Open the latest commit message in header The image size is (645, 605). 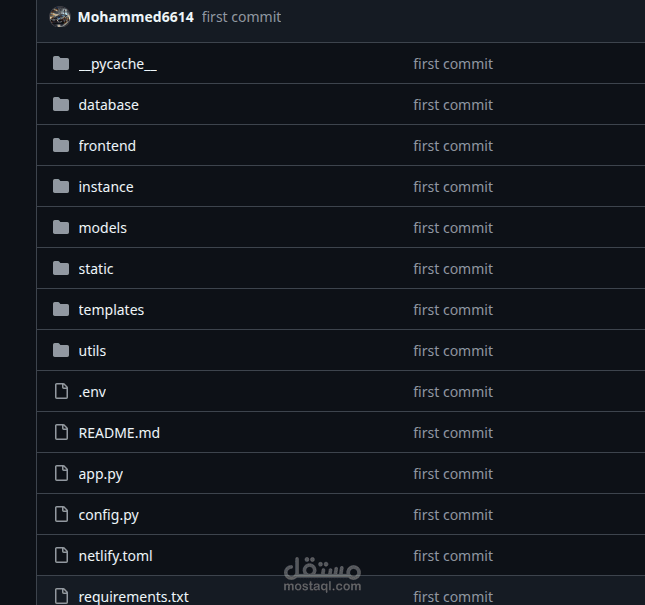pyautogui.click(x=241, y=17)
